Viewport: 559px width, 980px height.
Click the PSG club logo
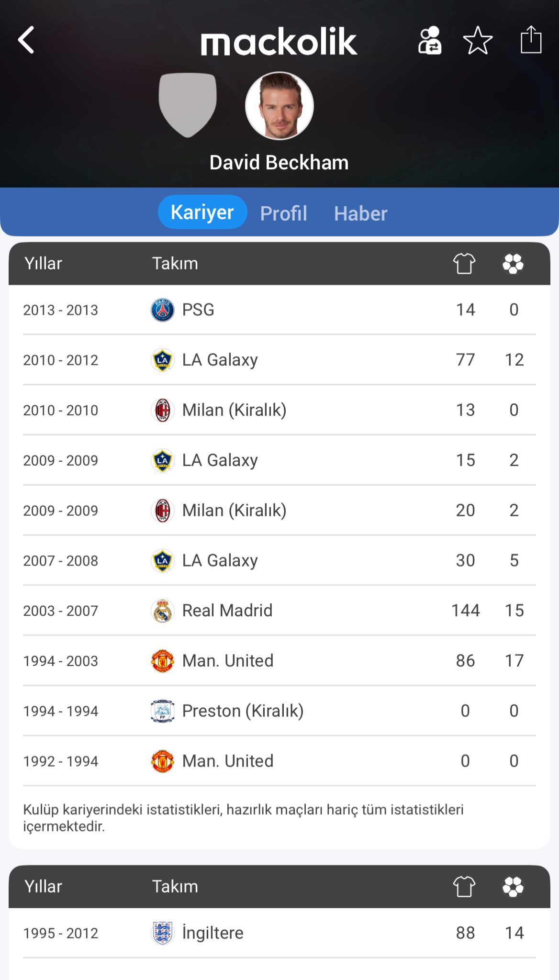[163, 310]
